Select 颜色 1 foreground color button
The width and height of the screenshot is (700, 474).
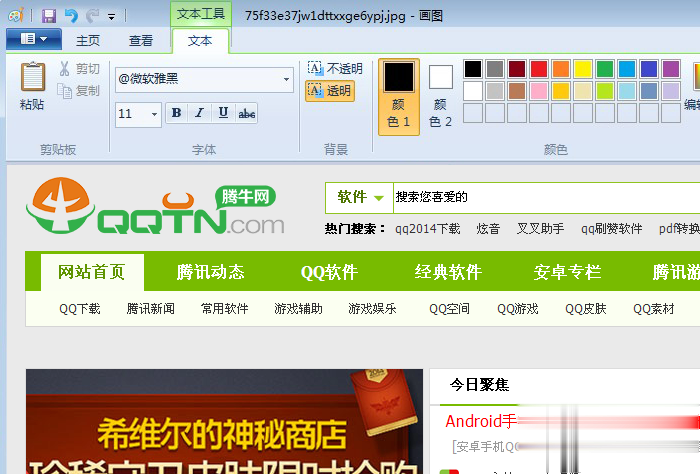(399, 96)
